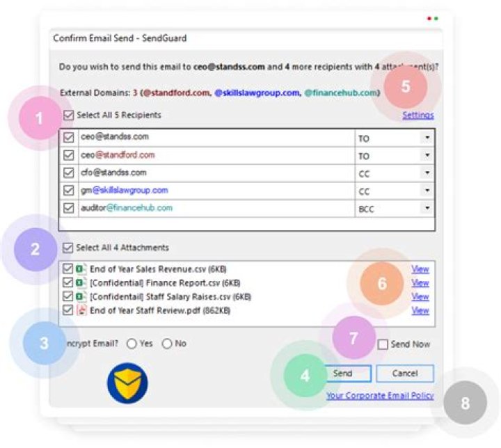Open the Settings link

pos(417,115)
